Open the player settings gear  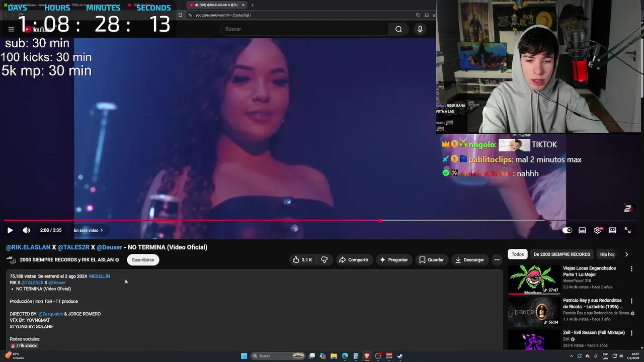pyautogui.click(x=597, y=230)
